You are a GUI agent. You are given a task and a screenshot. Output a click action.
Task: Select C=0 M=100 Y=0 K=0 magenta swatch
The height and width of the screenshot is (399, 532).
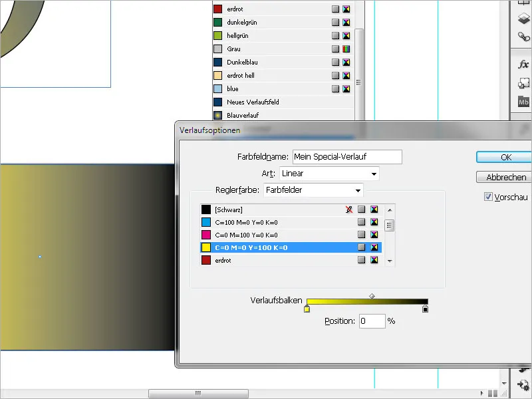tap(291, 235)
